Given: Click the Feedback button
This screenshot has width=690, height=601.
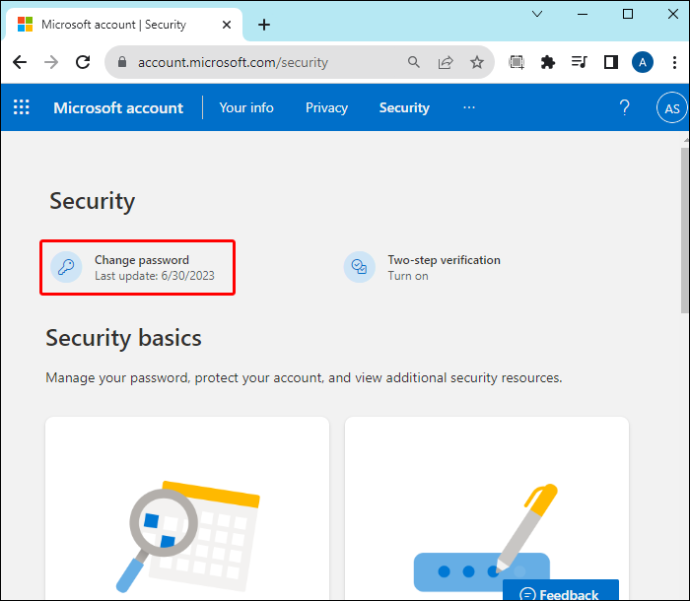Looking at the screenshot, I should [x=561, y=590].
